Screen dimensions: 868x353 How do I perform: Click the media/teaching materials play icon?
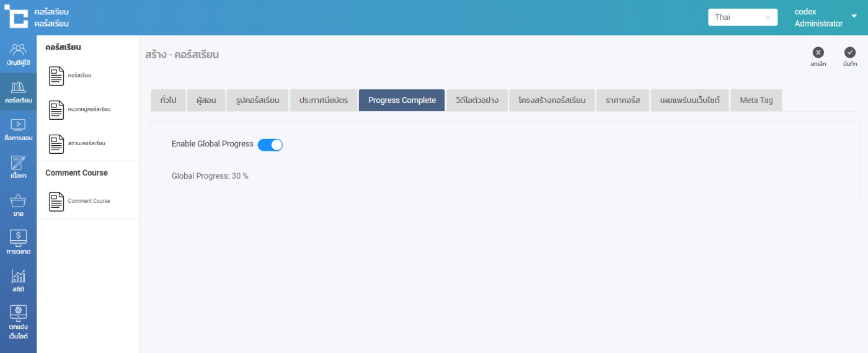click(18, 125)
